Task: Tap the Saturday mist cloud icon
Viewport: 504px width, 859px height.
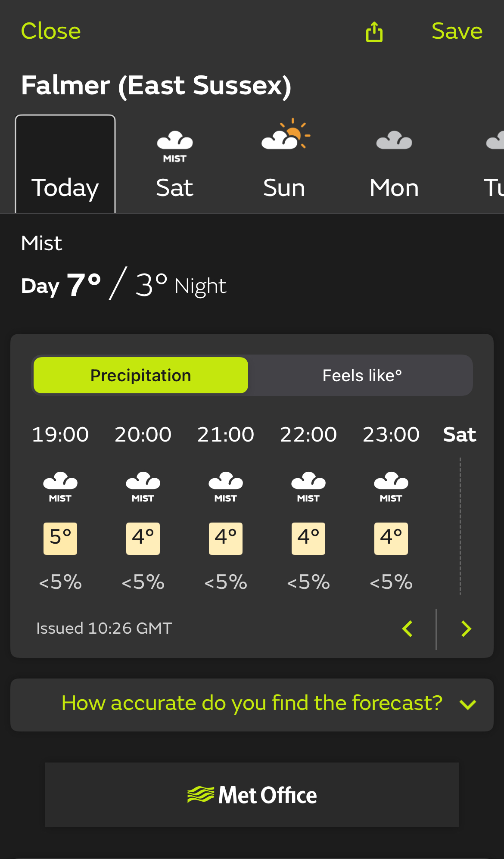Action: tap(174, 146)
